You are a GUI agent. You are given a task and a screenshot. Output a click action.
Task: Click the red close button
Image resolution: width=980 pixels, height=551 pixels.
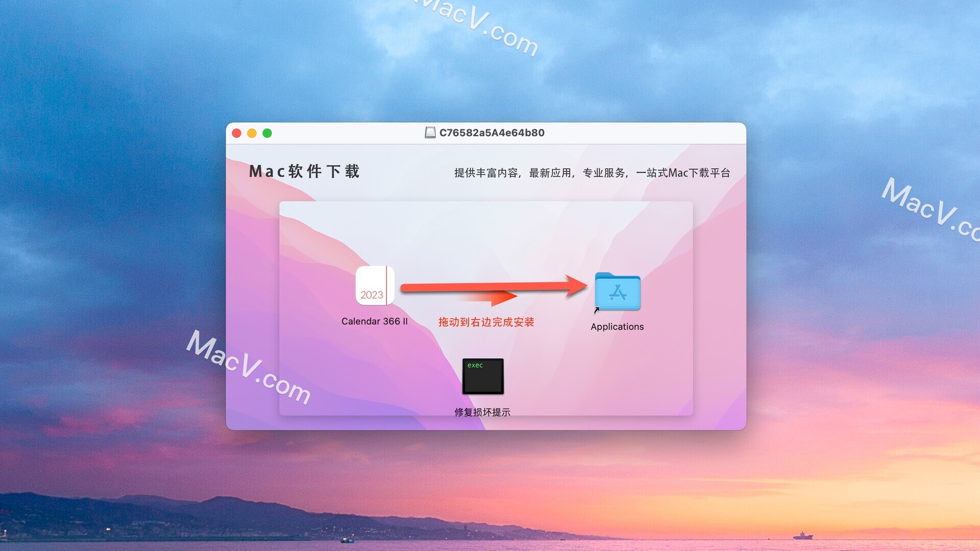(x=238, y=132)
